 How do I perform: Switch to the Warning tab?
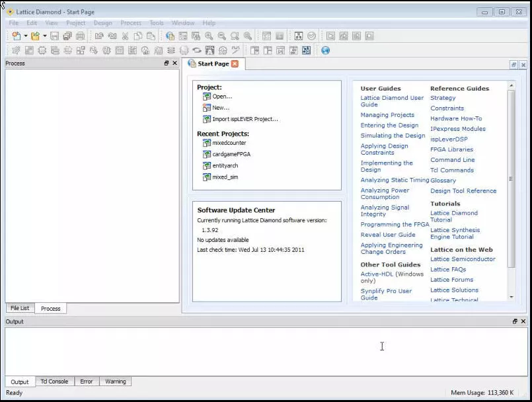point(116,382)
